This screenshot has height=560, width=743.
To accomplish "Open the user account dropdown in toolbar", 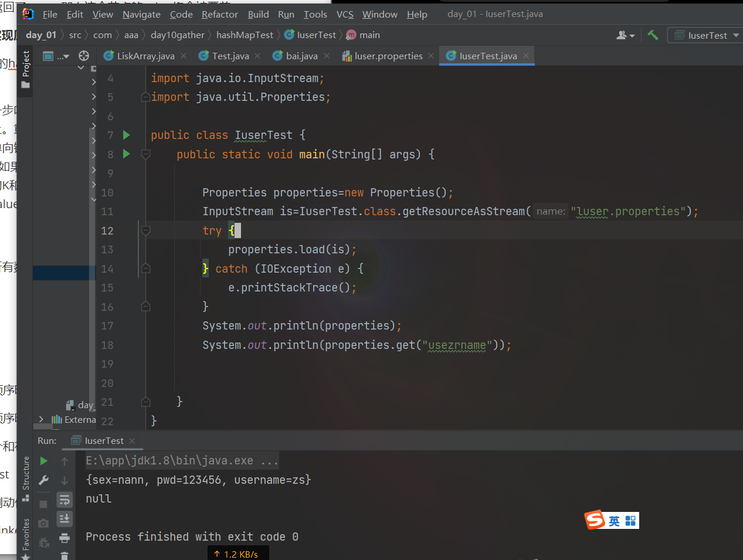I will 626,35.
